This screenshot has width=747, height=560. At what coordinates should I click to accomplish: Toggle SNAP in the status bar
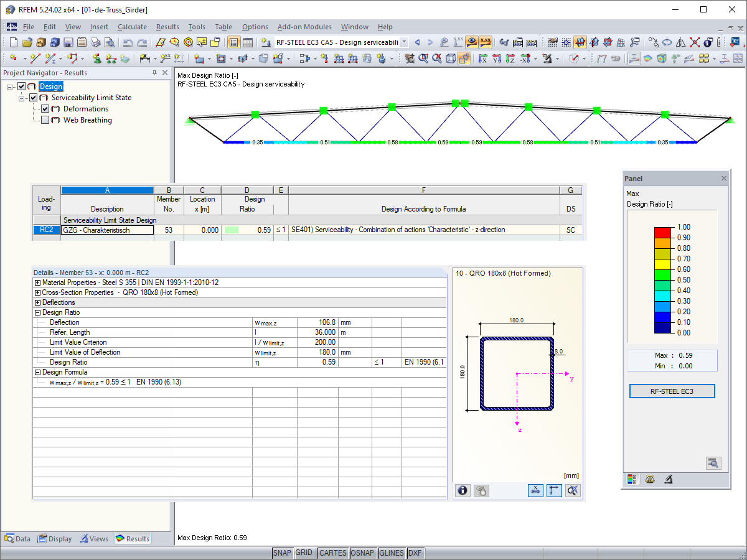click(283, 553)
